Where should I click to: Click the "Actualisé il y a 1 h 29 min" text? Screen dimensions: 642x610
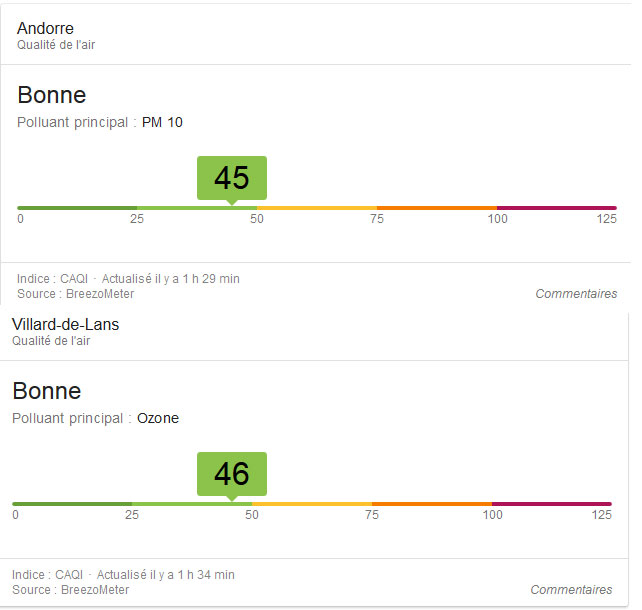171,279
